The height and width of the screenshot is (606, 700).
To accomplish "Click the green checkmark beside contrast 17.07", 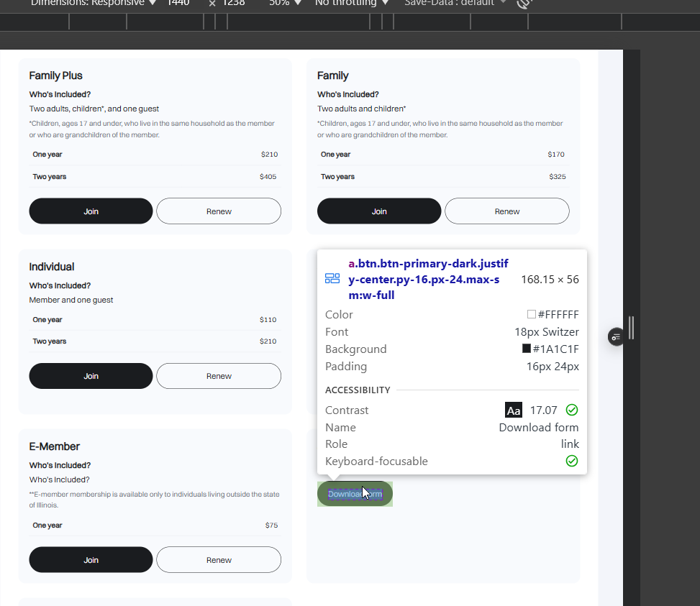I will 572,410.
